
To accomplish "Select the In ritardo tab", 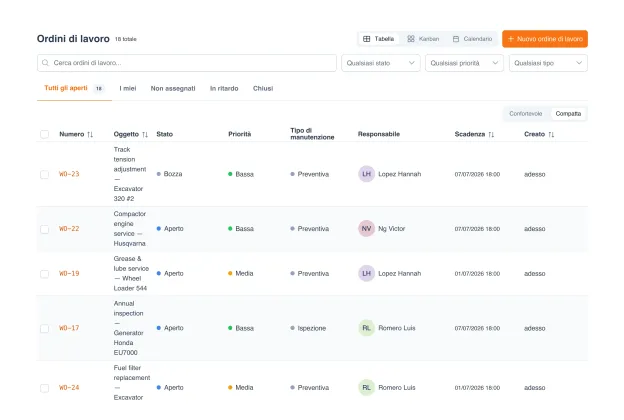I will 224,88.
